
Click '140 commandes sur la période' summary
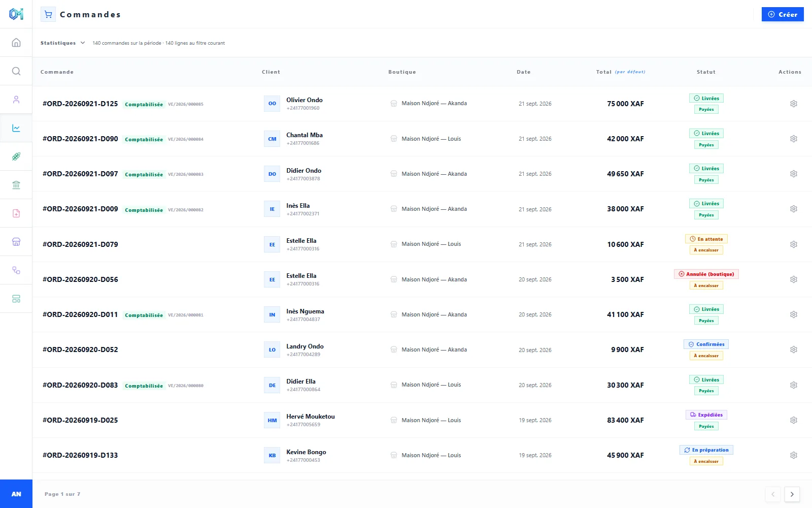(127, 43)
